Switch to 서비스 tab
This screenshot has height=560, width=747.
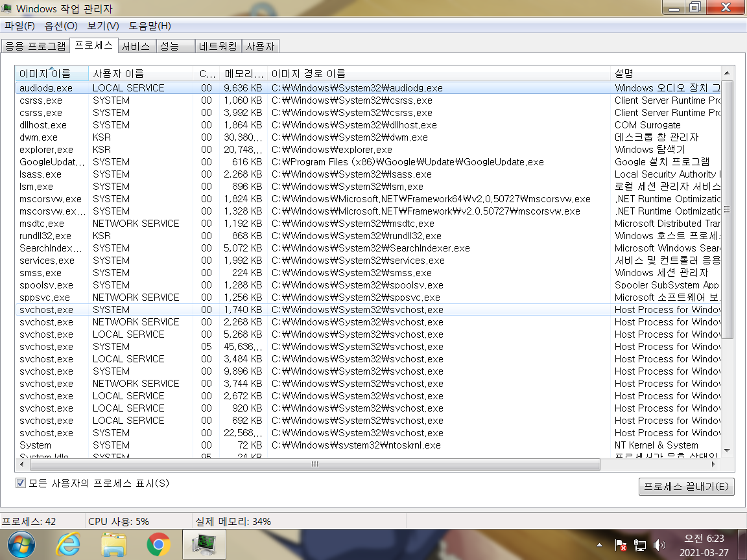click(136, 46)
